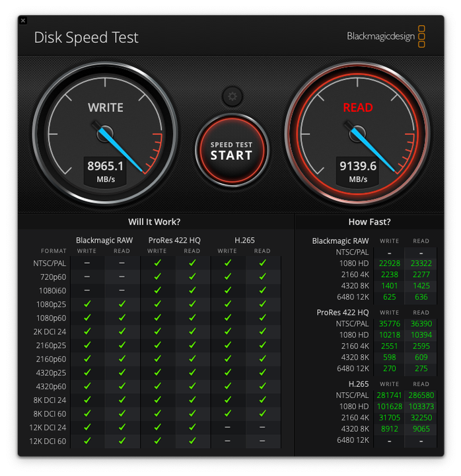
Task: Click the H.265 write dash for 12K DCI 60
Action: tap(227, 441)
